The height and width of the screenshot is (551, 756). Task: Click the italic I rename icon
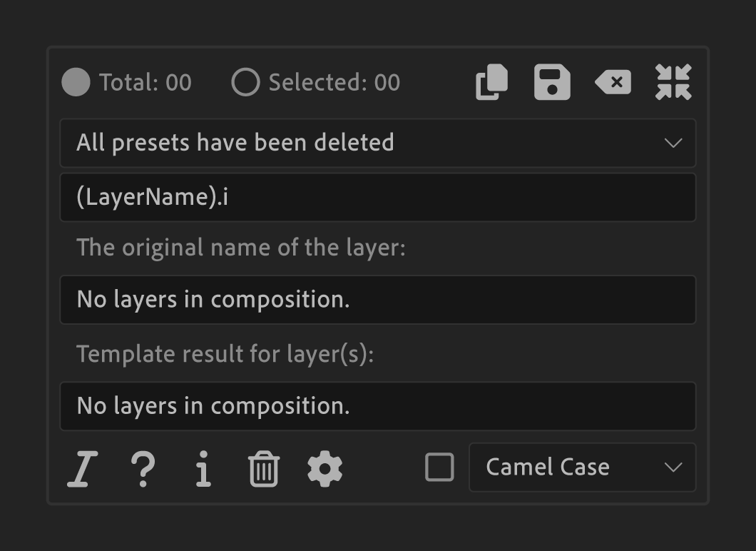(82, 470)
